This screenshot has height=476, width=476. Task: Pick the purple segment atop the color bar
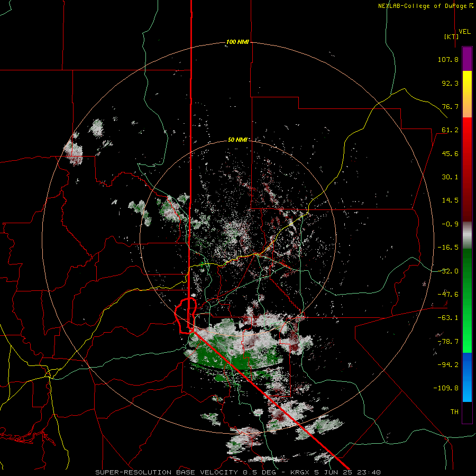467,59
